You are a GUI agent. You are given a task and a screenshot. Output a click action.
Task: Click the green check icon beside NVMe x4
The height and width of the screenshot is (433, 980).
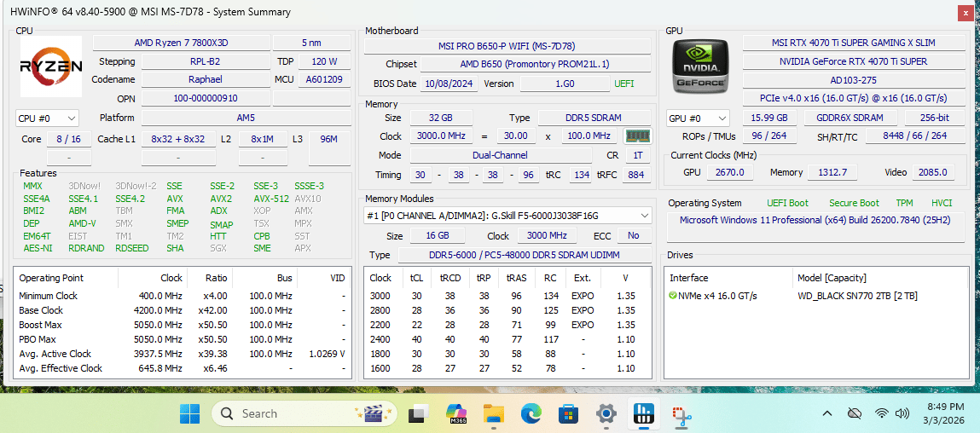point(672,296)
